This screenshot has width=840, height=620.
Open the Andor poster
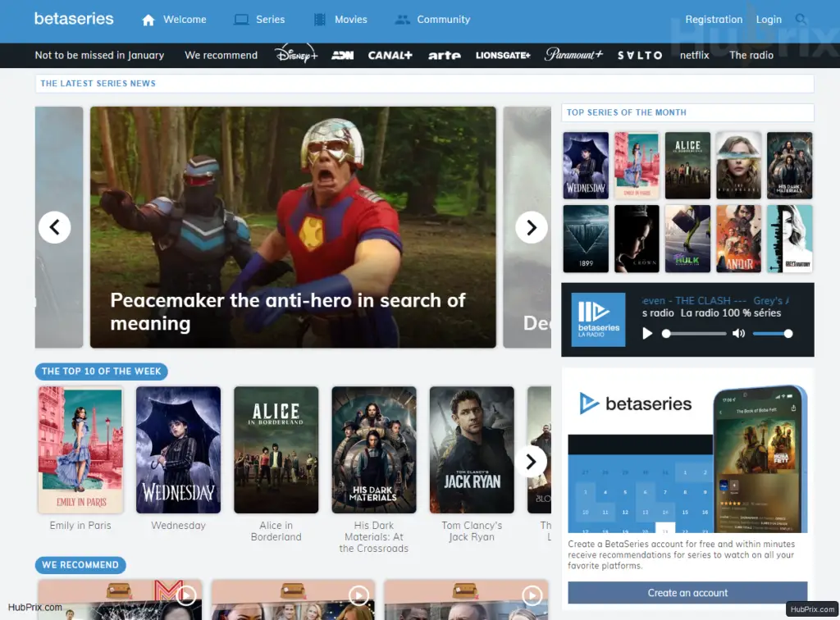tap(739, 239)
